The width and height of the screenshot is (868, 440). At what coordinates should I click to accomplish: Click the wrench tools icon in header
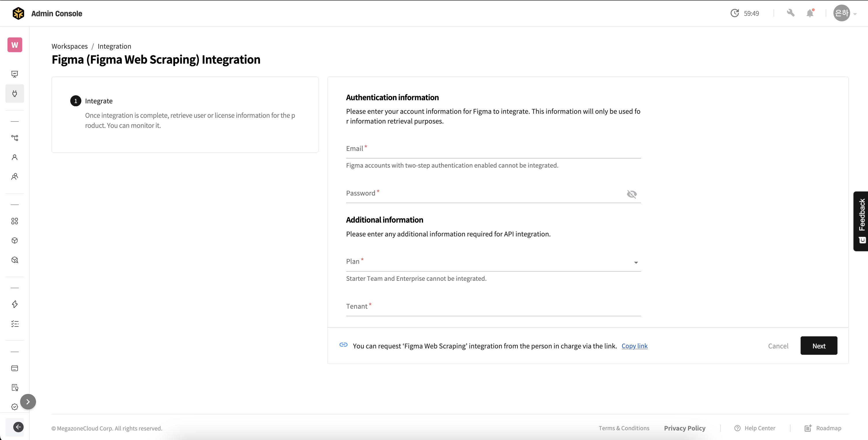pos(791,13)
